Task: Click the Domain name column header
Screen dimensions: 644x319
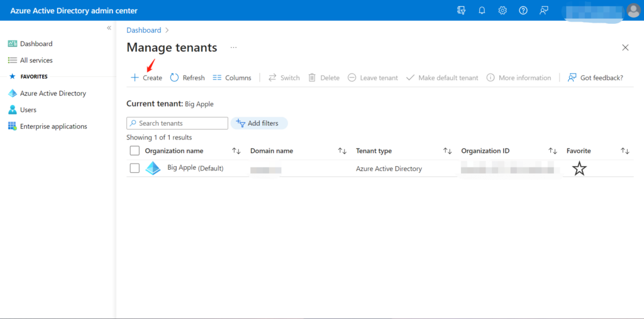Action: click(x=272, y=151)
